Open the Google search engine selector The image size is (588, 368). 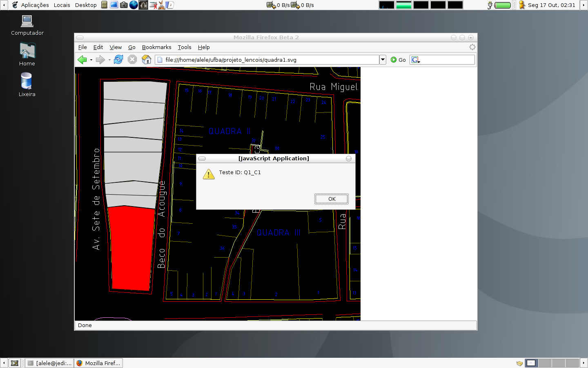point(416,60)
